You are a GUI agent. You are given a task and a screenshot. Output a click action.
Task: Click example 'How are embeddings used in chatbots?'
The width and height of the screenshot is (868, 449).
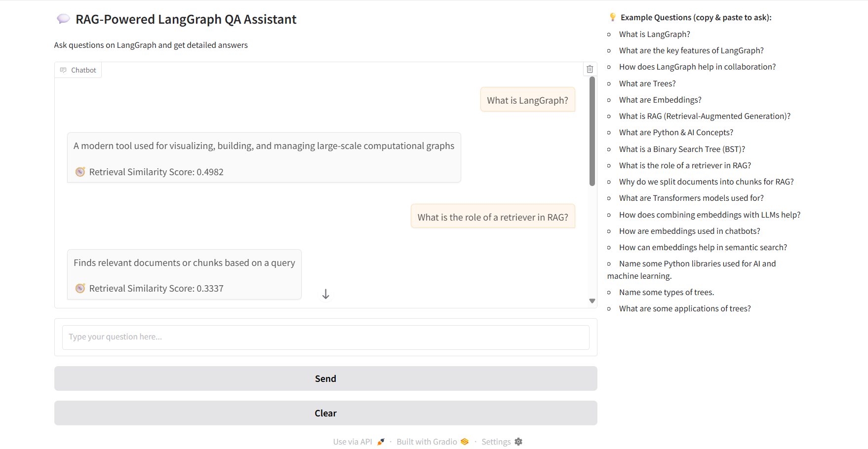(689, 231)
